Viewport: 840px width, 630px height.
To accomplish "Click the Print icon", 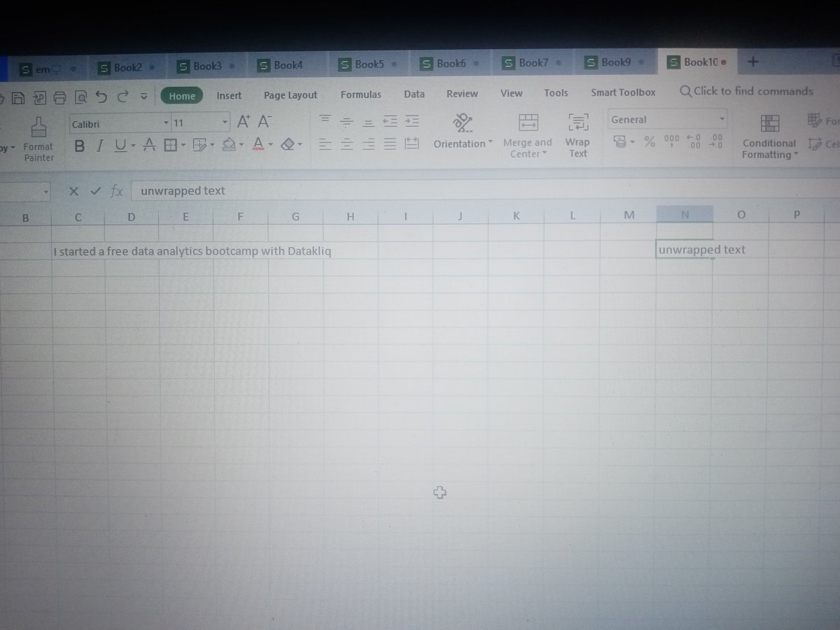I will click(x=60, y=97).
